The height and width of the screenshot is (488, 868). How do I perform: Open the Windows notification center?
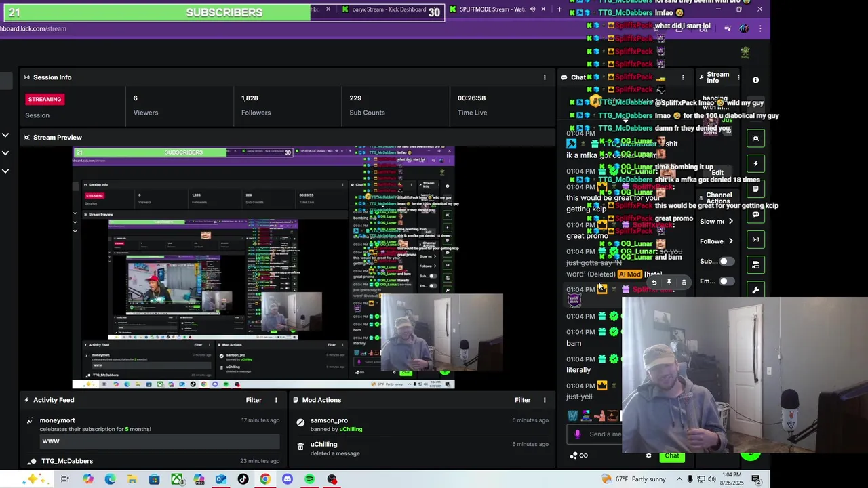click(756, 479)
